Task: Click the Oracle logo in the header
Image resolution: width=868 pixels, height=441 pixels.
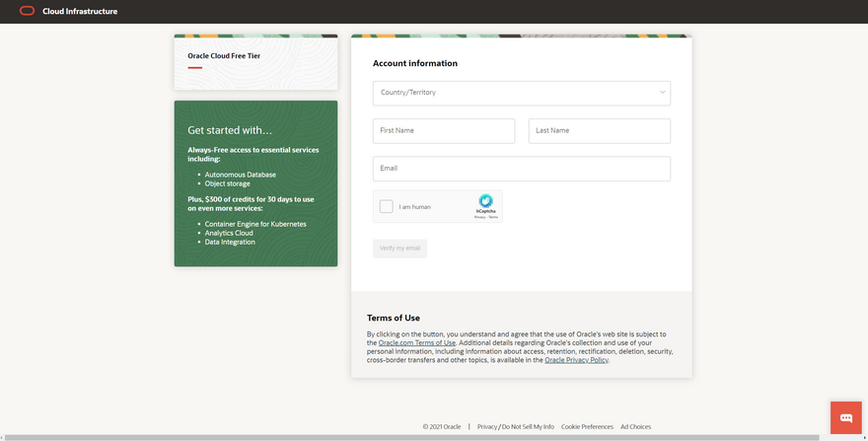Action: [x=27, y=12]
